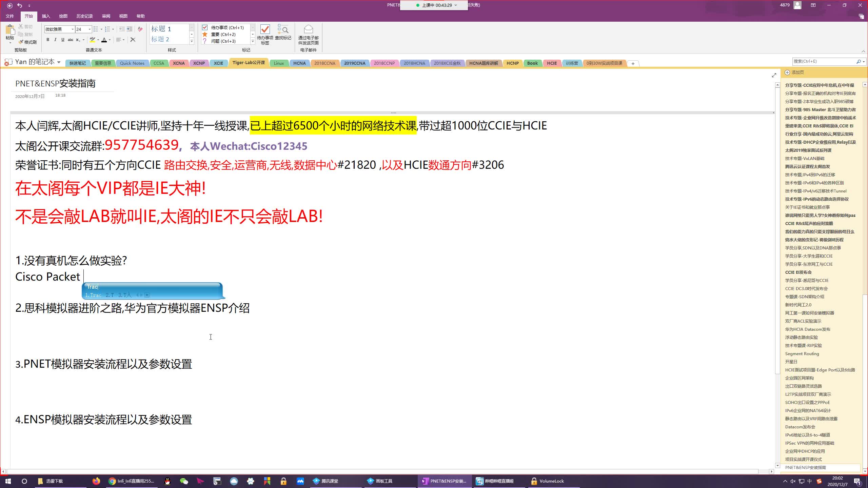Image resolution: width=868 pixels, height=488 pixels.
Task: Open the 技术专题-VxLAN基础 page
Action: [805, 158]
